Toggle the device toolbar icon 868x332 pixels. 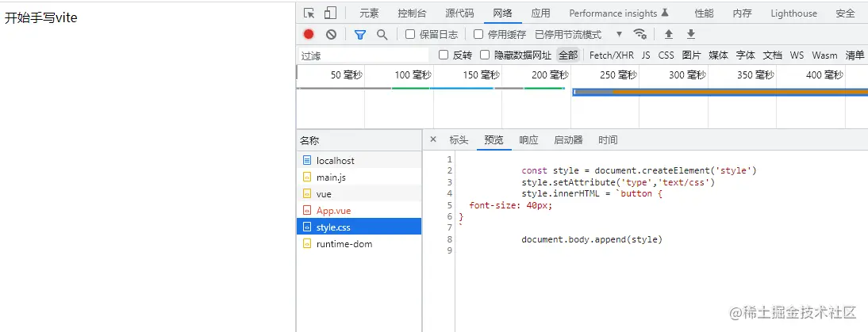(330, 13)
